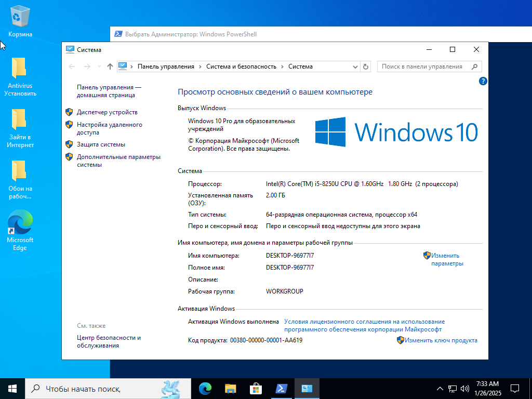Go up one level with up arrow
The height and width of the screenshot is (399, 532).
(x=110, y=66)
